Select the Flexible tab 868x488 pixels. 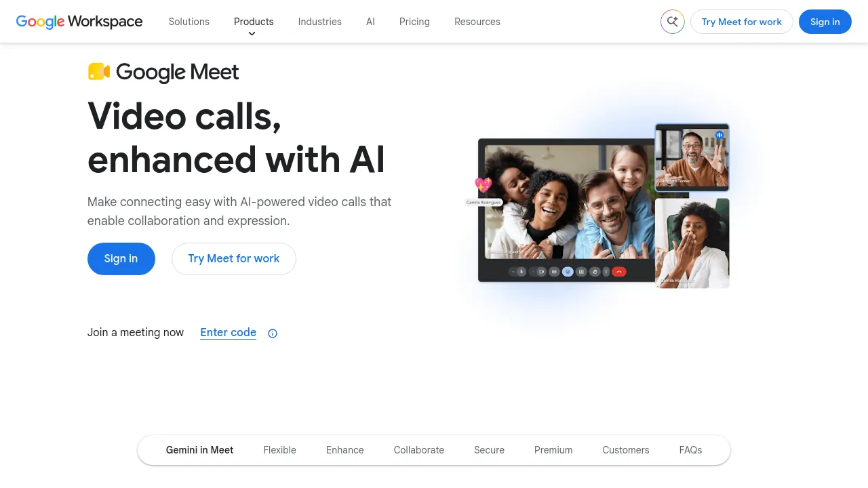point(280,450)
